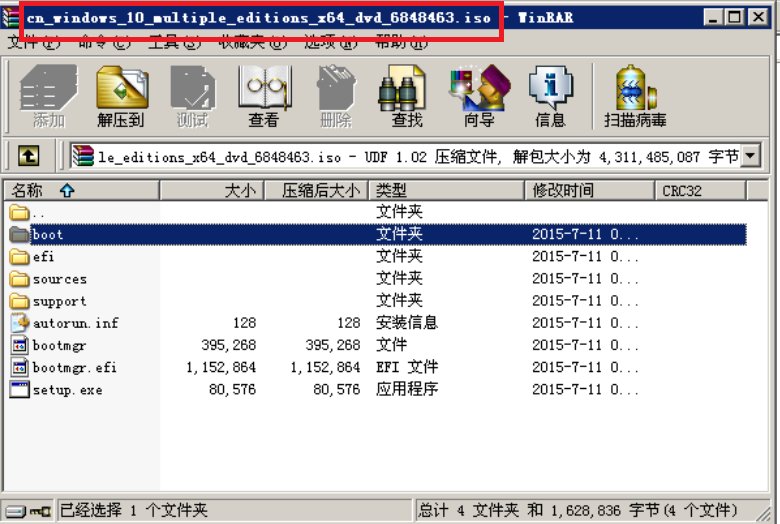The height and width of the screenshot is (524, 780).
Task: Click status text 已经选择 1 个文件夹
Action: 133,511
